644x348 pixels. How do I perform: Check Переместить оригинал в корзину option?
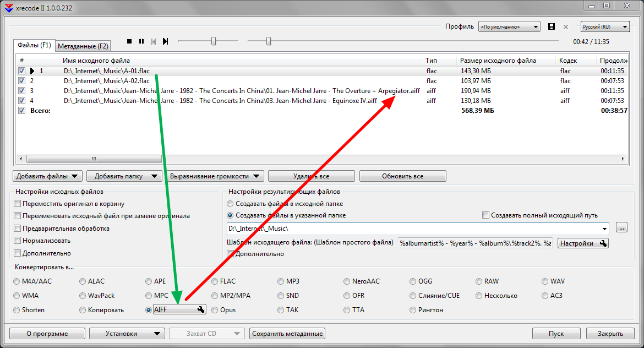pyautogui.click(x=18, y=204)
